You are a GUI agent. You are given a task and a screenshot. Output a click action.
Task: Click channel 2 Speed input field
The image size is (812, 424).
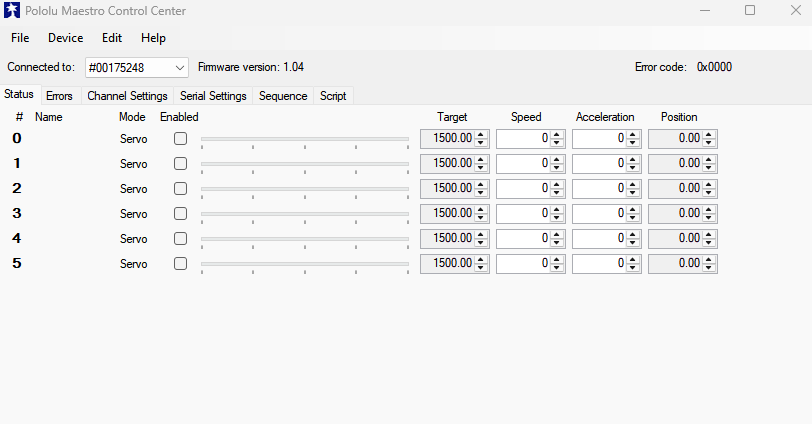point(524,188)
